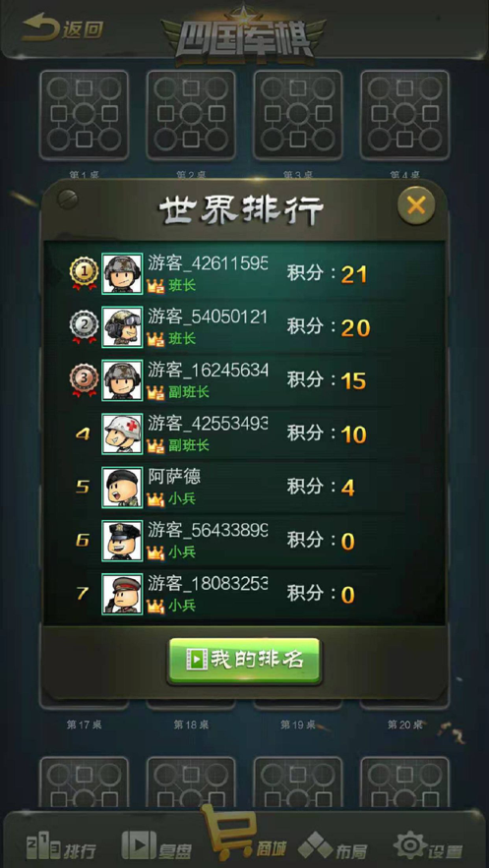Select the silver second place medal
489x868 pixels.
84,326
